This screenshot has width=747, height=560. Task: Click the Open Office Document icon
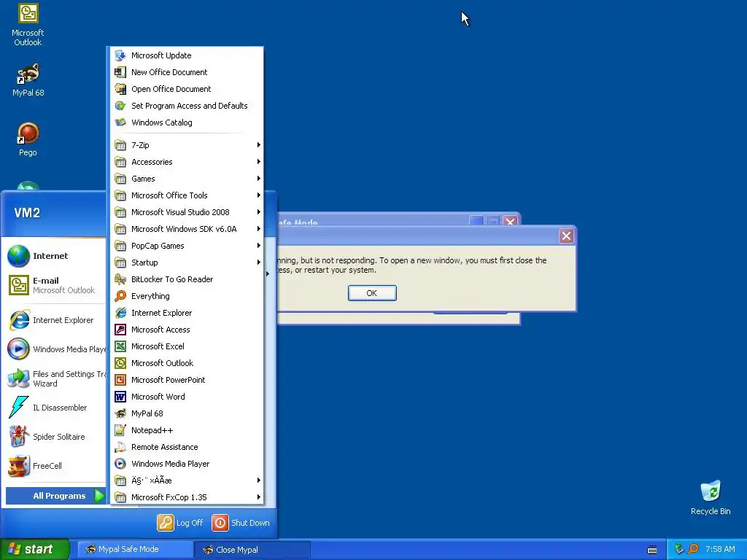120,89
